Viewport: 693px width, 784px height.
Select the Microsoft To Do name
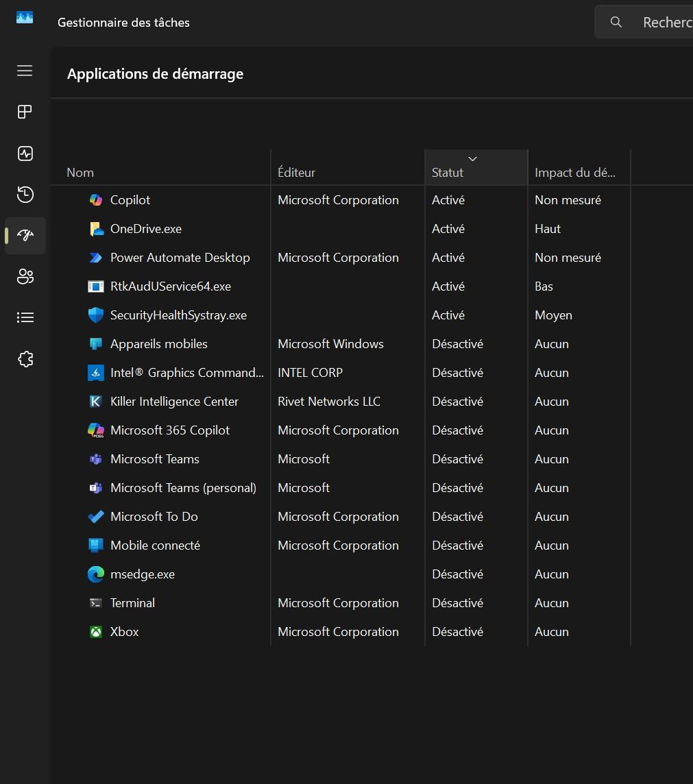click(x=154, y=517)
